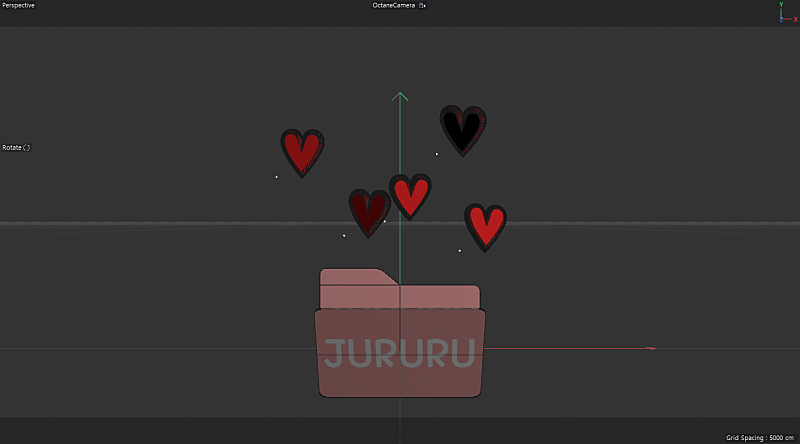This screenshot has height=444, width=800.
Task: Click the JURURU text on the folder
Action: [x=400, y=353]
